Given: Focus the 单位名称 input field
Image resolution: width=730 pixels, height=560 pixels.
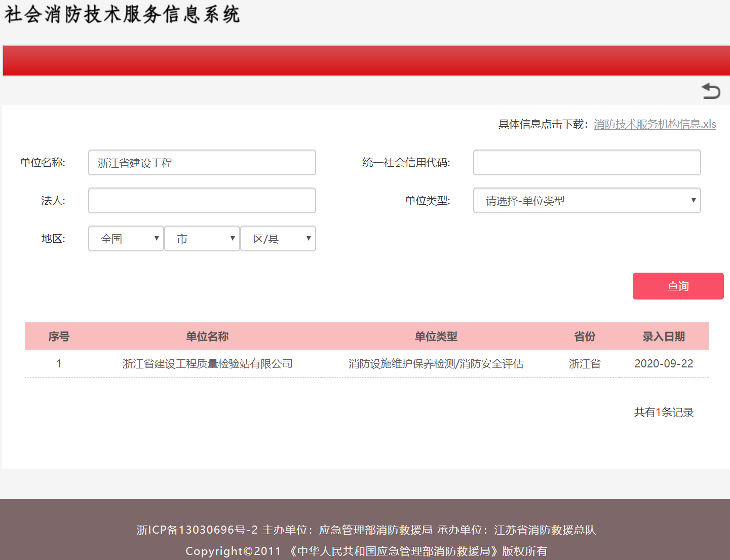Looking at the screenshot, I should 202,163.
